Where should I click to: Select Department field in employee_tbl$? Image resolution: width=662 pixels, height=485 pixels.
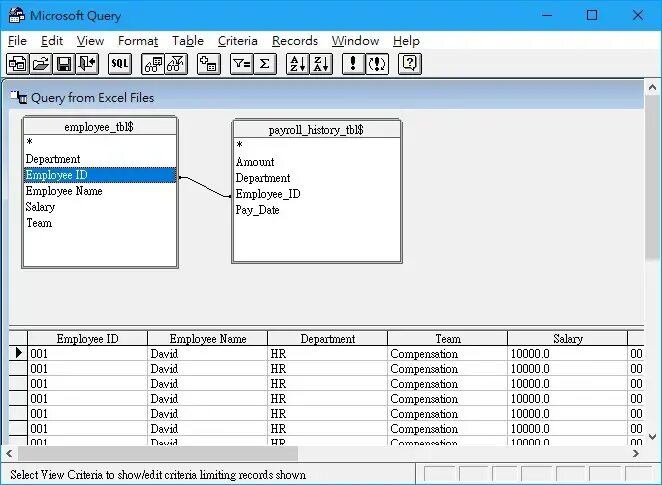point(100,159)
